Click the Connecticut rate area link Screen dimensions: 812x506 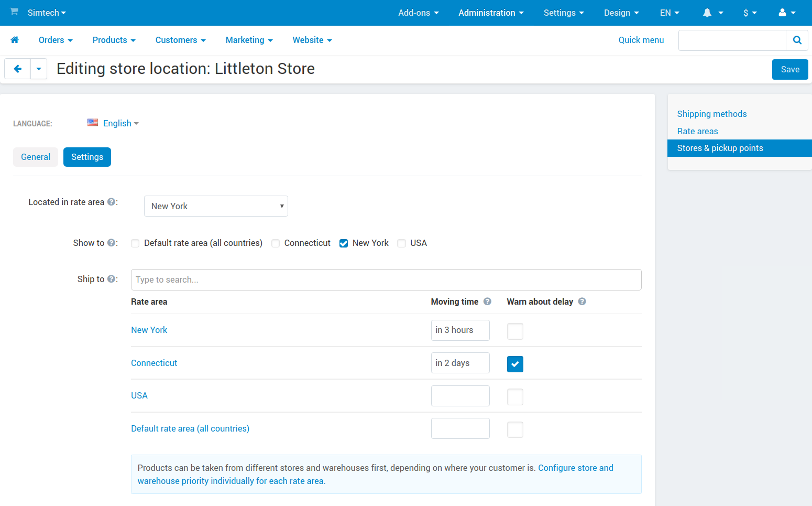154,363
